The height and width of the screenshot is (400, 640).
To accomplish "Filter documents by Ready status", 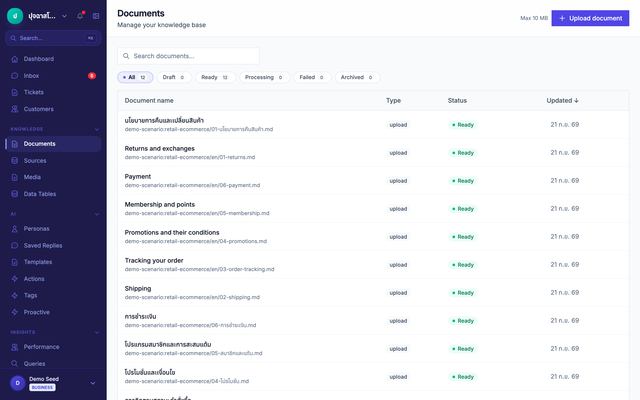I will tap(216, 77).
